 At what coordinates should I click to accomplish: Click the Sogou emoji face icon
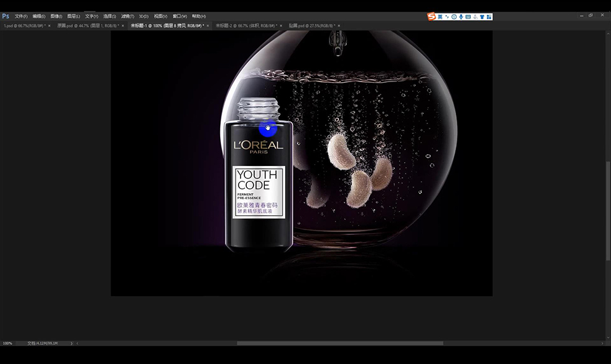click(x=454, y=17)
